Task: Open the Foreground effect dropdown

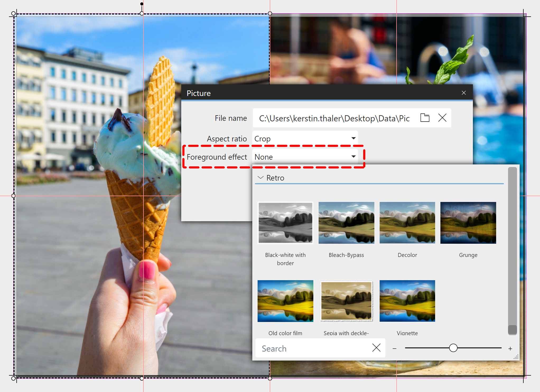Action: tap(353, 156)
